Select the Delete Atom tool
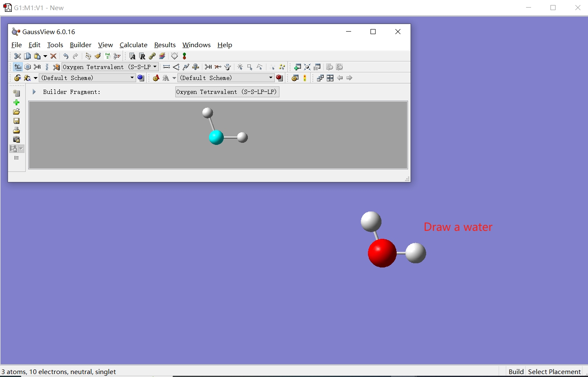This screenshot has height=377, width=588. [218, 67]
